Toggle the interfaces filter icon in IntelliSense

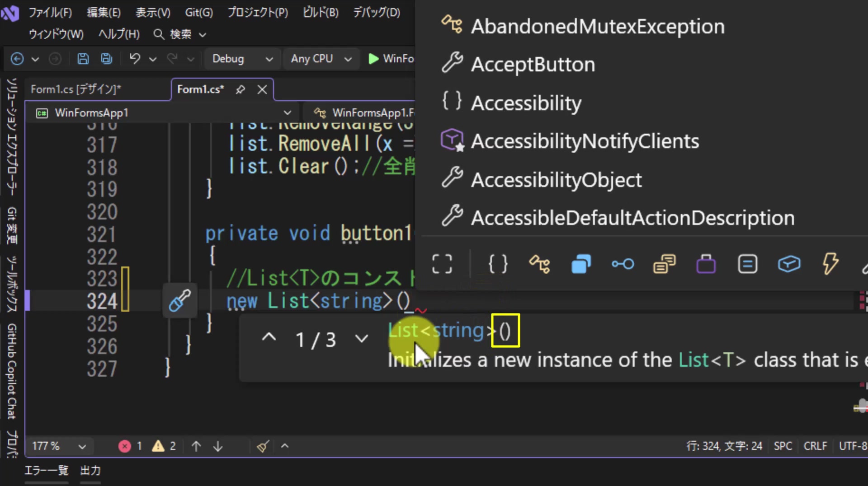click(x=623, y=264)
